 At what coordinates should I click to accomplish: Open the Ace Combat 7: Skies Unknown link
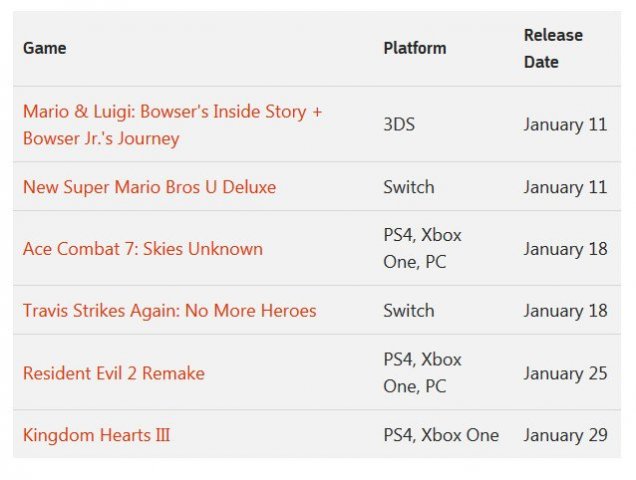tap(142, 249)
